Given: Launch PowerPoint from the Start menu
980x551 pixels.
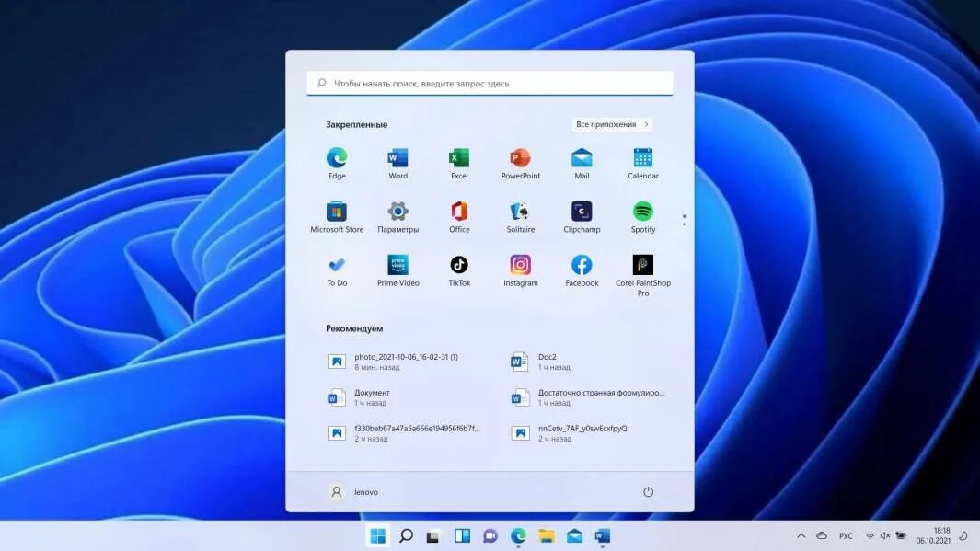Looking at the screenshot, I should click(521, 164).
